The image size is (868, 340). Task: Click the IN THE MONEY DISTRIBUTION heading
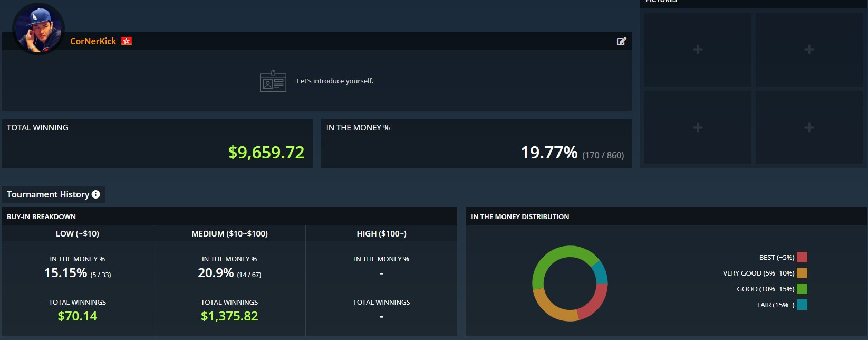pos(520,216)
